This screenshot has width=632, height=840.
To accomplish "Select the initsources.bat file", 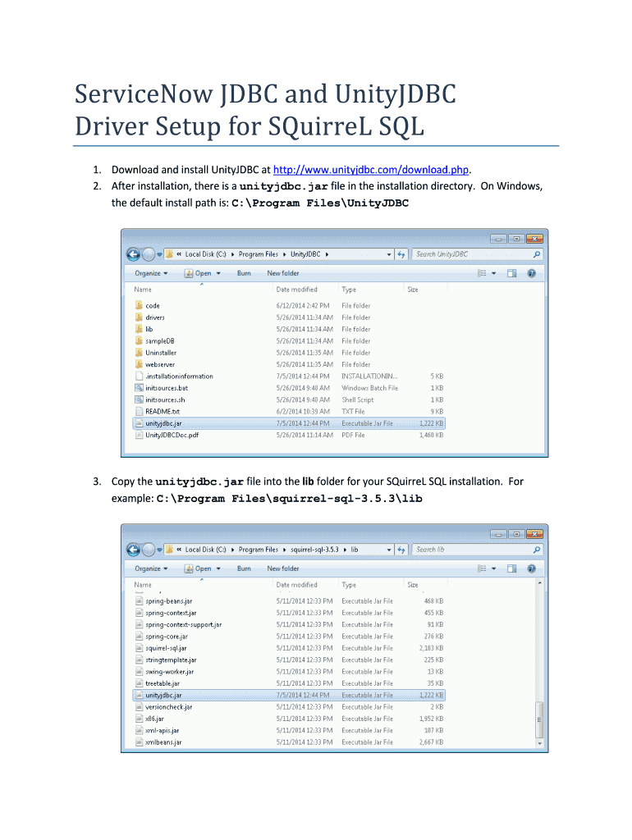I will (x=166, y=388).
